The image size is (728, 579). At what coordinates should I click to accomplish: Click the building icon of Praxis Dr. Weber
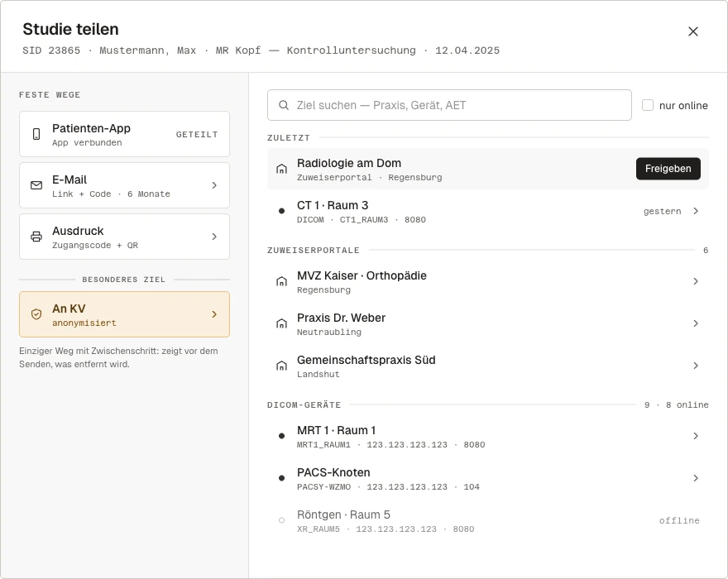coord(281,323)
